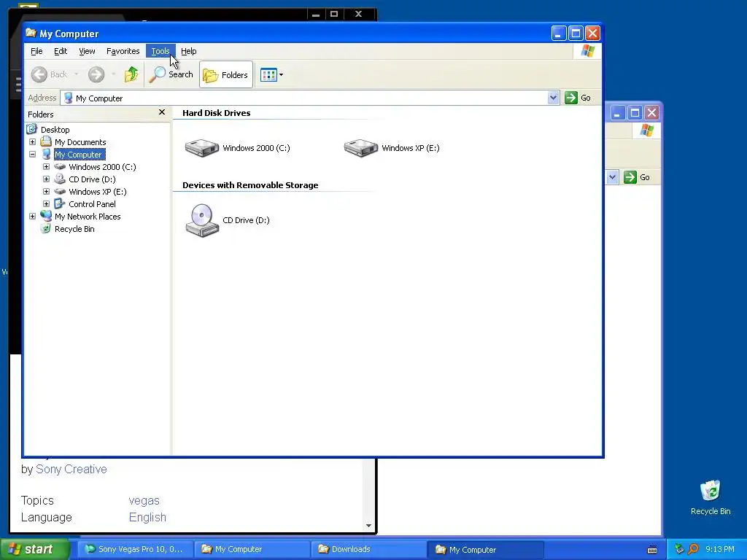This screenshot has width=747, height=560.
Task: Click the Forward navigation arrow
Action: tap(96, 74)
